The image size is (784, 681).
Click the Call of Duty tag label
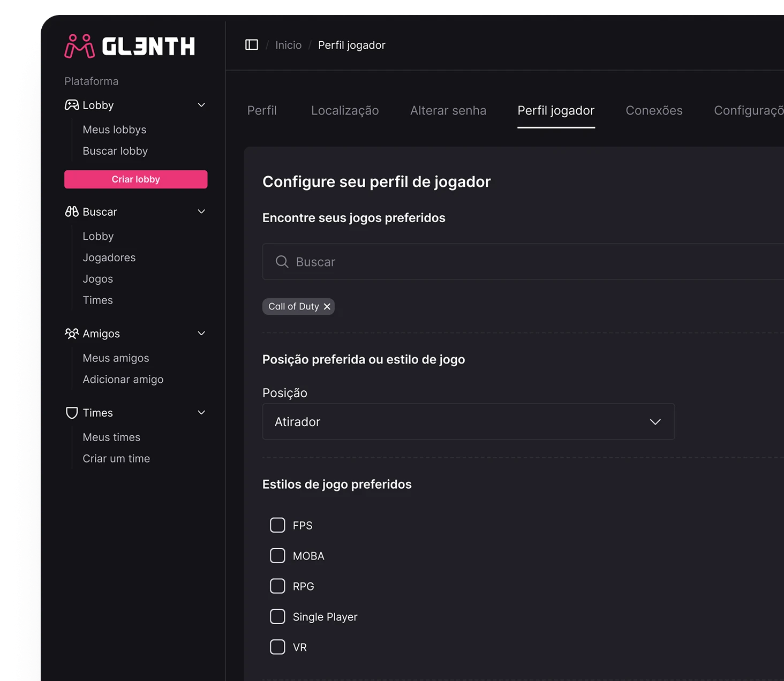293,307
